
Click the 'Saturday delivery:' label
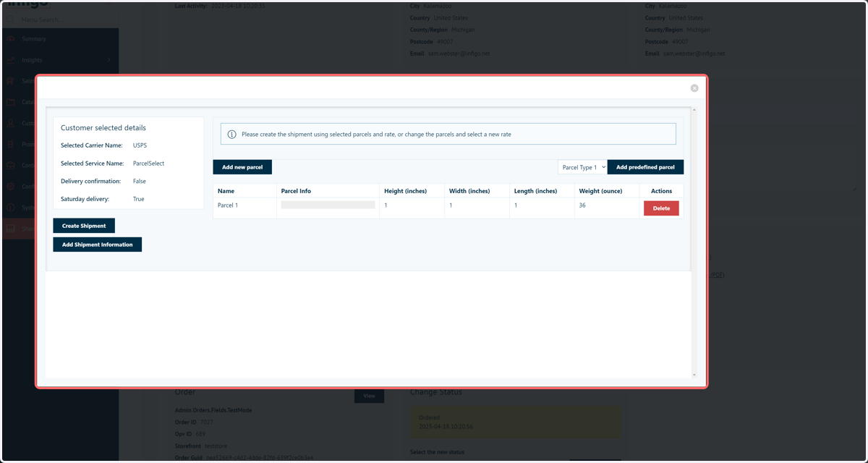point(85,199)
